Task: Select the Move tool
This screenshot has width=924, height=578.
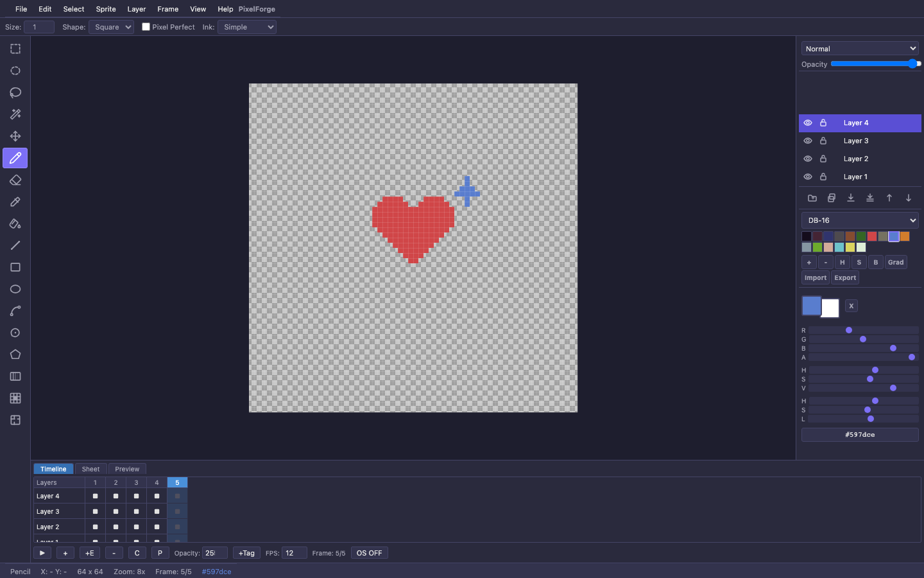Action: coord(15,136)
